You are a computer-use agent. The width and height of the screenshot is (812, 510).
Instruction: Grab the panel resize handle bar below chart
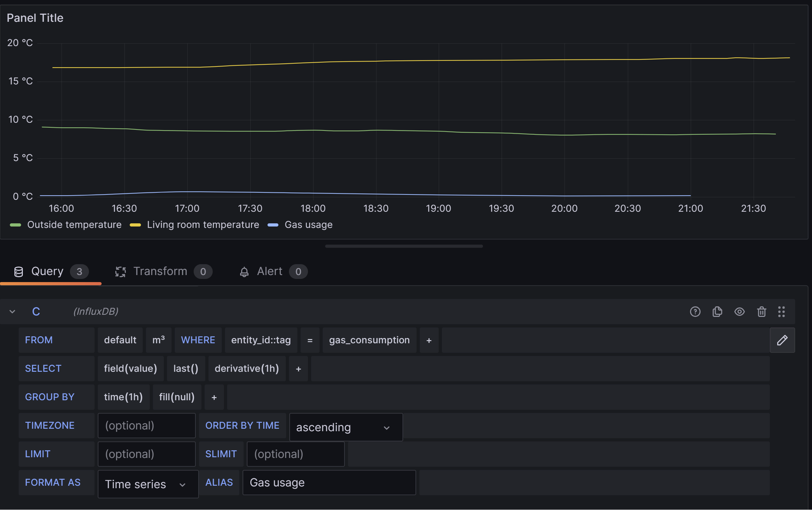click(404, 246)
